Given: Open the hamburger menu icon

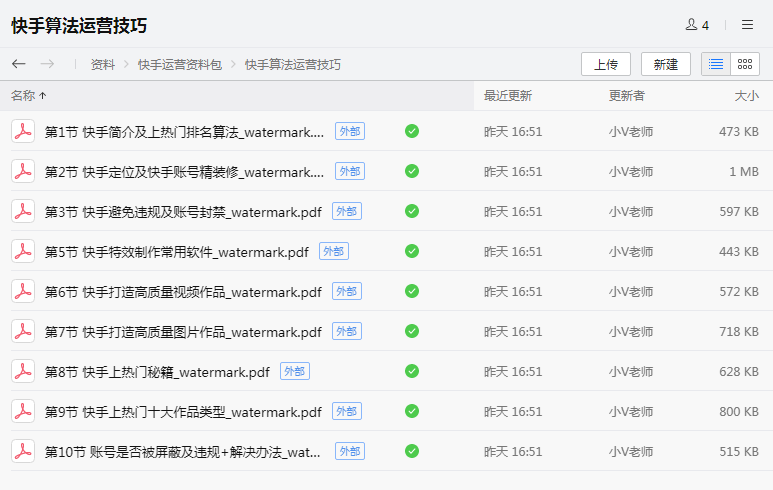Looking at the screenshot, I should [x=747, y=25].
